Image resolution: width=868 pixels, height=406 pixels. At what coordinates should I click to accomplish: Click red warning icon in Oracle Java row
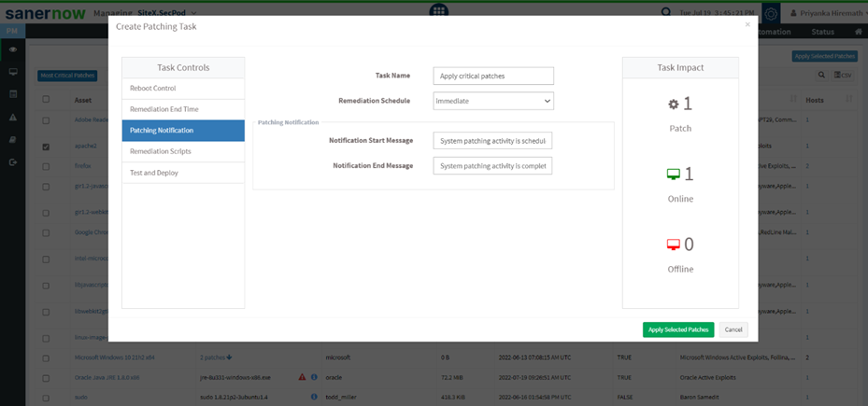[302, 377]
